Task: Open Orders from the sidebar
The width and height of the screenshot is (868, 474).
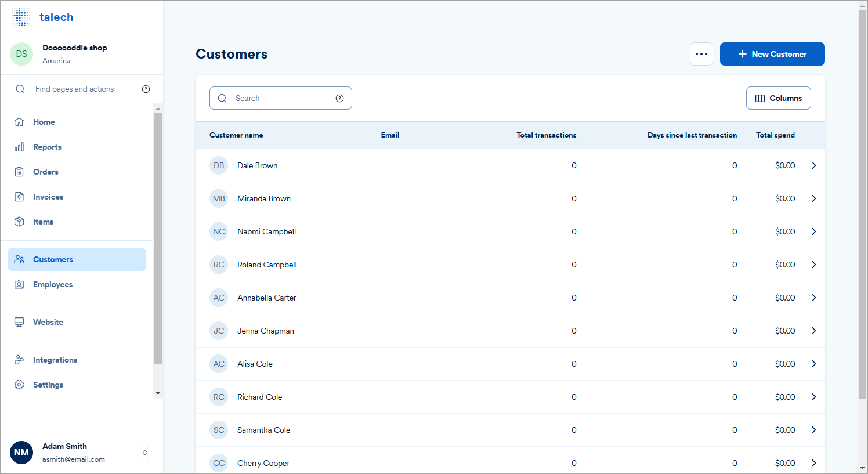Action: (x=77, y=172)
